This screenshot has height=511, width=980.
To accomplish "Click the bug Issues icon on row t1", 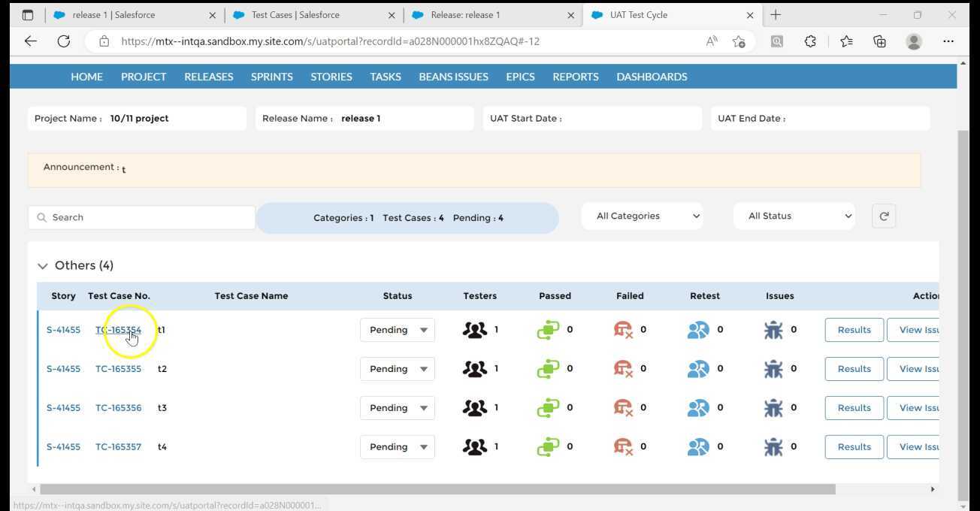I will pyautogui.click(x=773, y=329).
